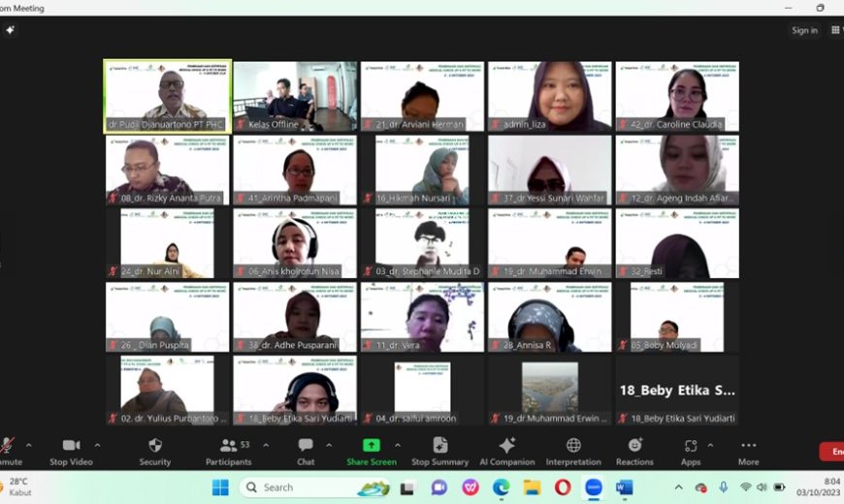
Task: Select the 03_dr. Stephanie Mudita D tile
Action: click(x=422, y=243)
